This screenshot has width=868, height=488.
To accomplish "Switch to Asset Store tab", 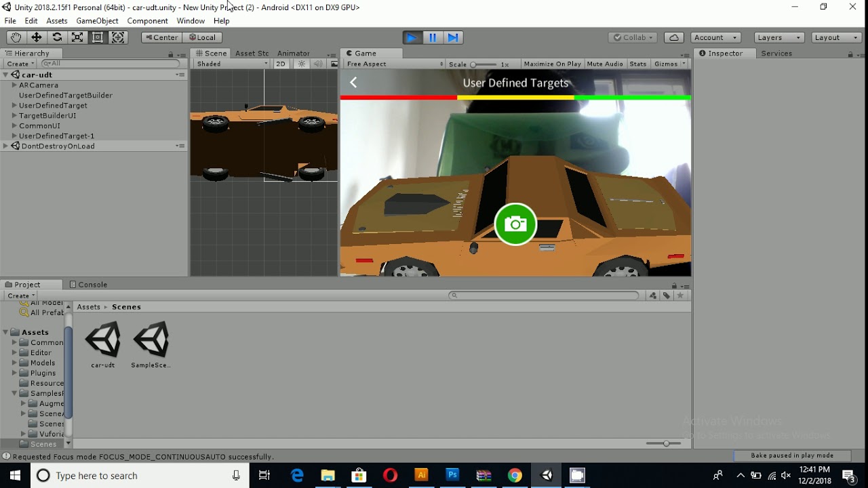I will coord(252,54).
